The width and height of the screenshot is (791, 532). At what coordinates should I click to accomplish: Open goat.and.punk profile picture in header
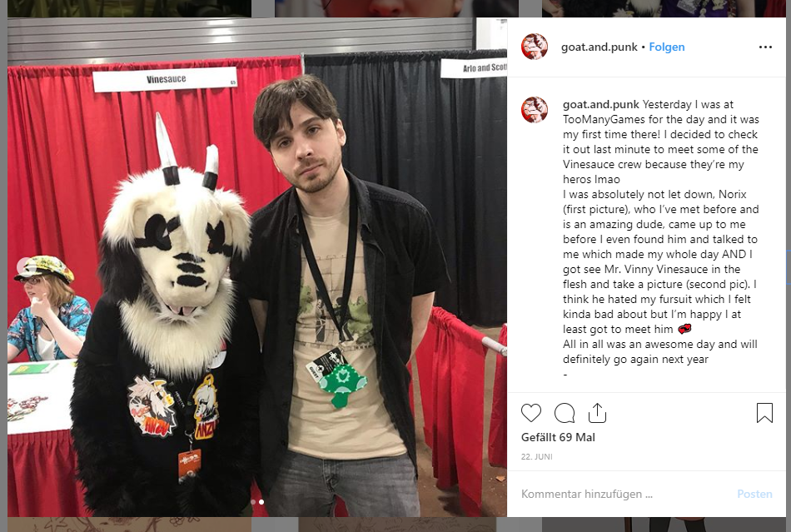pyautogui.click(x=535, y=47)
